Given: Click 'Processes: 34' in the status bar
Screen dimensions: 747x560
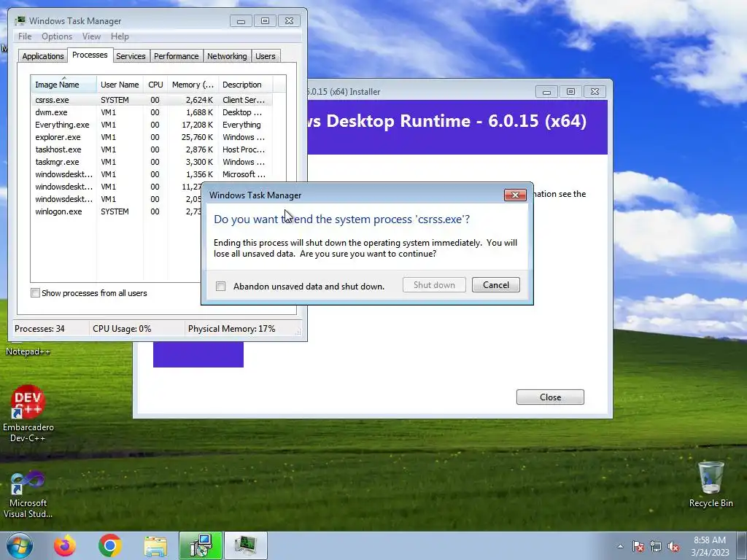Looking at the screenshot, I should pyautogui.click(x=39, y=329).
